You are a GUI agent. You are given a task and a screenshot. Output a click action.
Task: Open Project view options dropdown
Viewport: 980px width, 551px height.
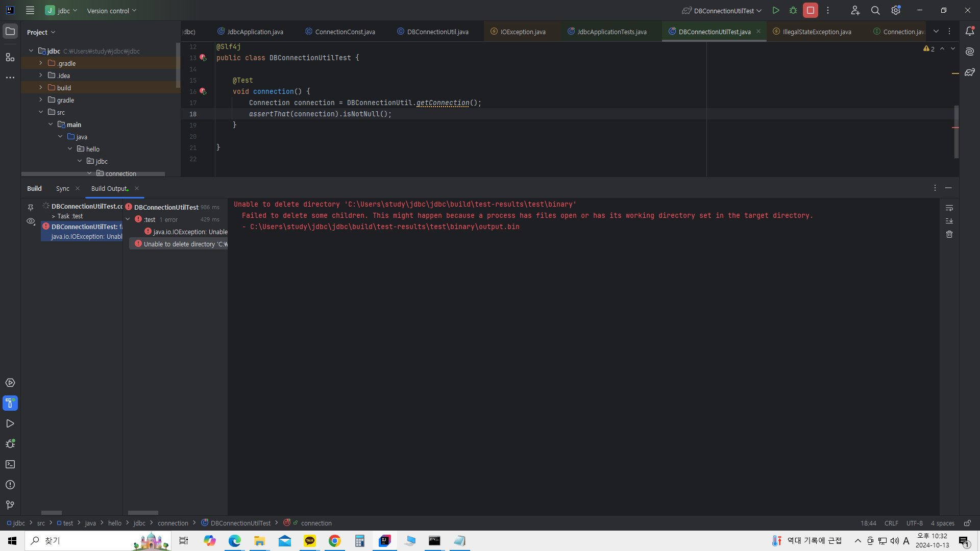click(41, 32)
